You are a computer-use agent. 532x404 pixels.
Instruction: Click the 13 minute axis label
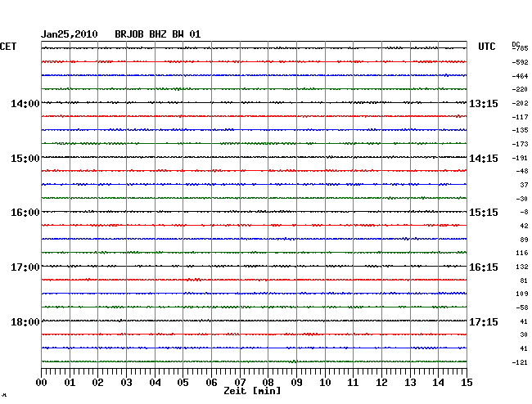[x=410, y=383]
